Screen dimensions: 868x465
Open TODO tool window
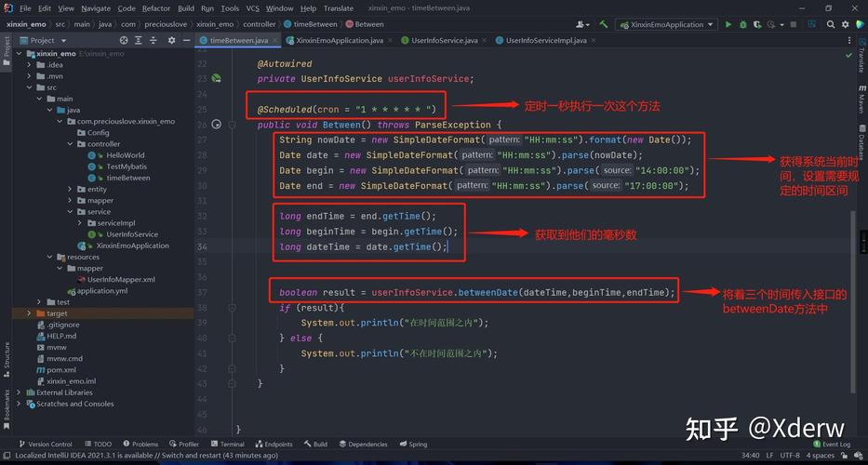(99, 444)
